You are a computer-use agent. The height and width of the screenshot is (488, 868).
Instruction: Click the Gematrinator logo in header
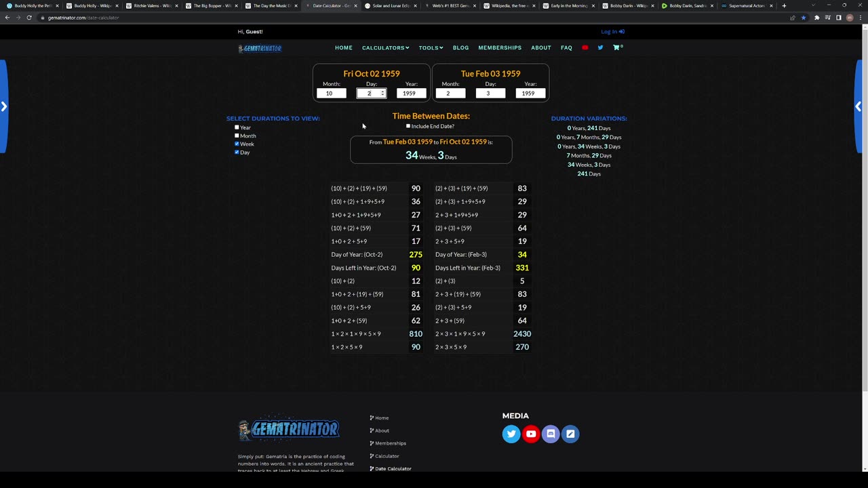click(x=260, y=48)
